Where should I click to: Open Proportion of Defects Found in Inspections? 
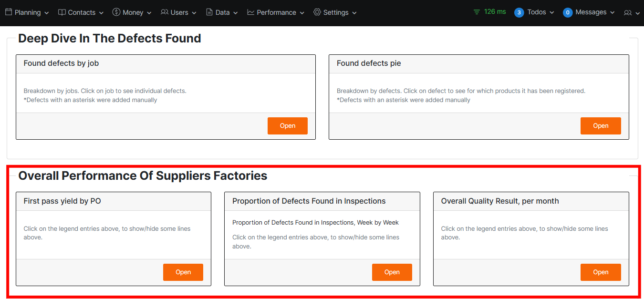[x=392, y=272]
